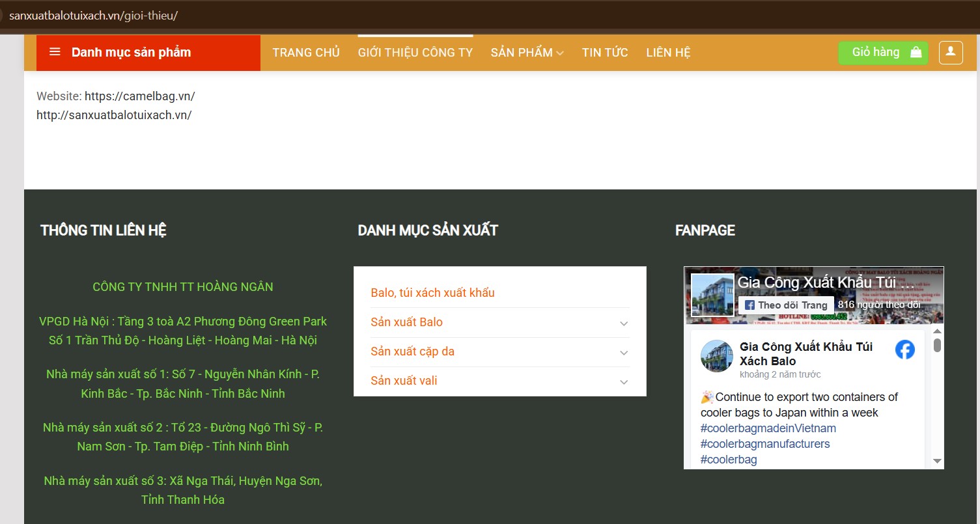Open the LIÊN HỆ page
The width and height of the screenshot is (980, 524).
click(x=668, y=52)
